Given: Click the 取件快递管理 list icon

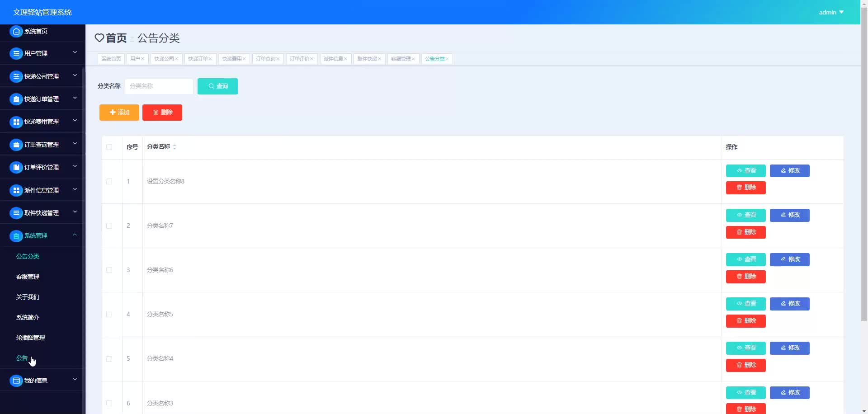Looking at the screenshot, I should [x=16, y=213].
